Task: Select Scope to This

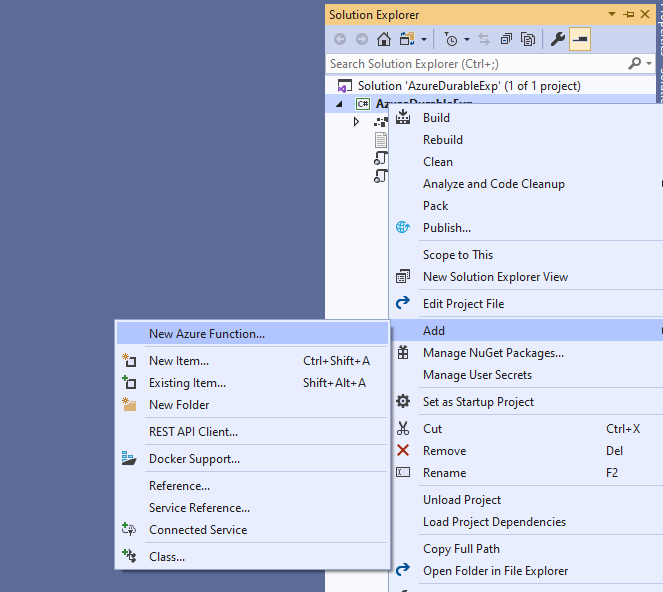Action: [458, 255]
